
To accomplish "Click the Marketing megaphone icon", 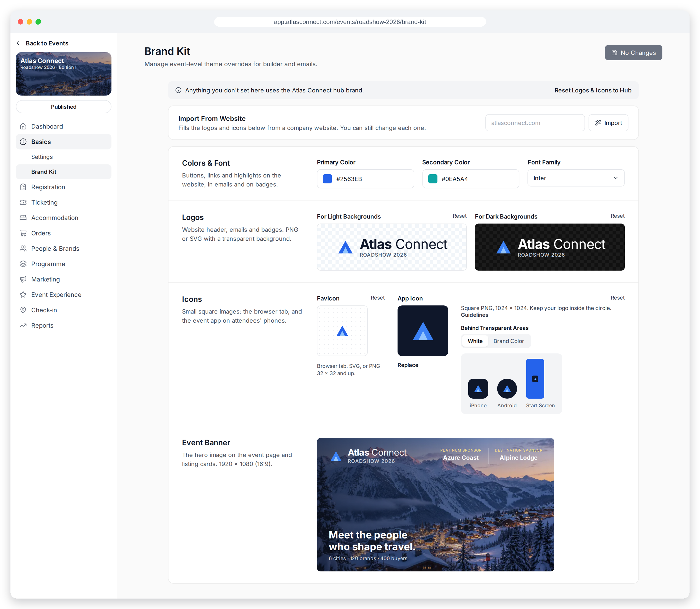I will click(x=23, y=279).
